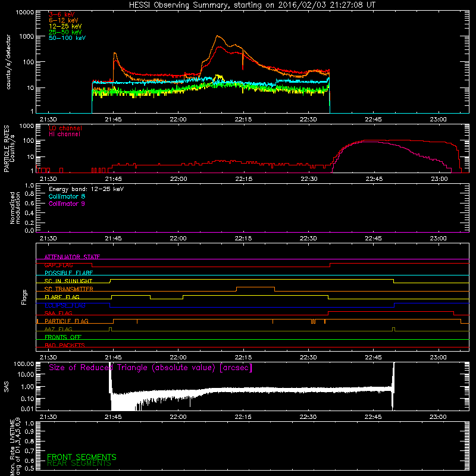
Task: Click the Normalized modulation axis title
Action: click(14, 208)
